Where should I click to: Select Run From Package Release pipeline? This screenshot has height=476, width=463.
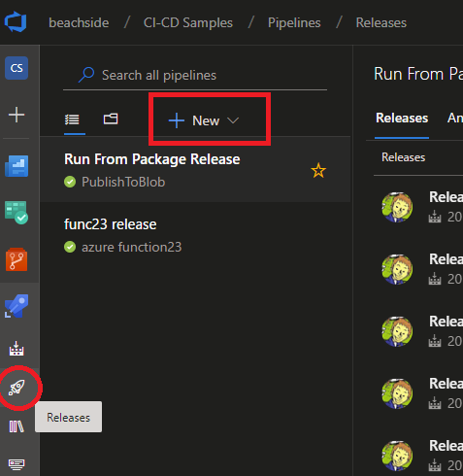tap(195, 169)
